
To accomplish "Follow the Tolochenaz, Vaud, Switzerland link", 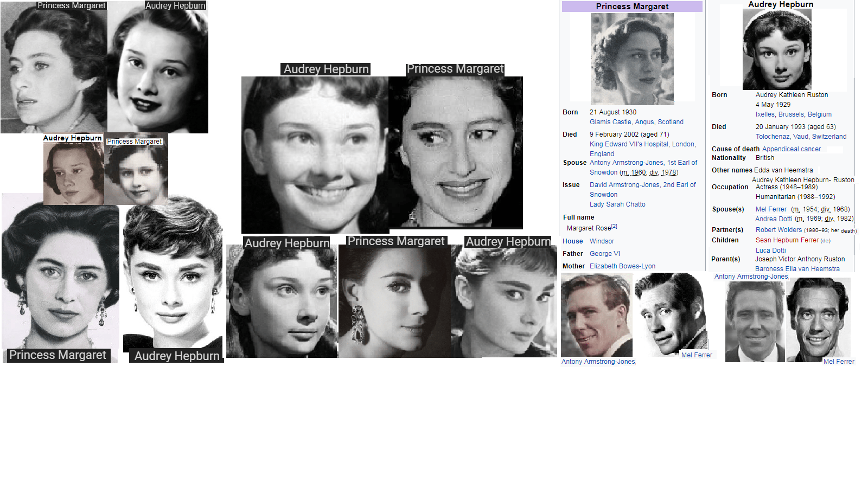I will pyautogui.click(x=801, y=137).
